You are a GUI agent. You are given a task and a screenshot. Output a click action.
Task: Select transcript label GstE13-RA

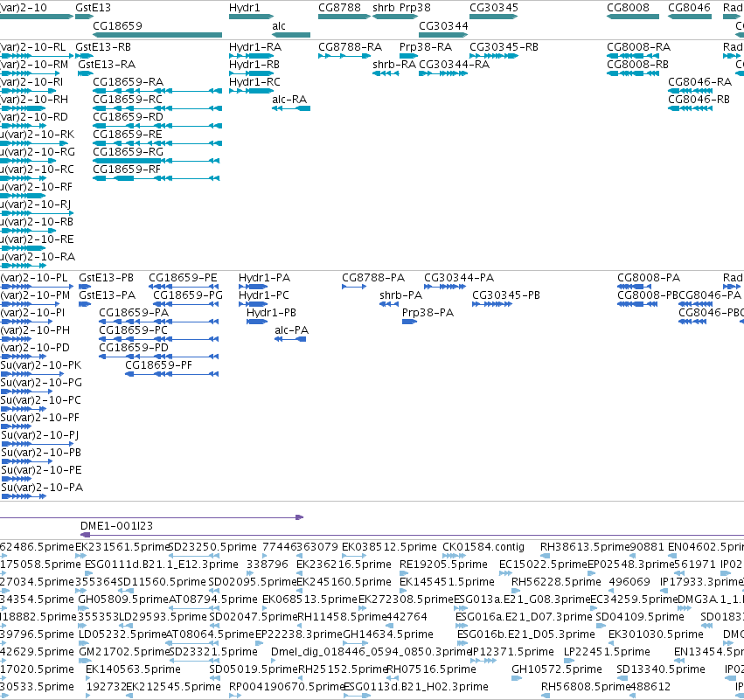pos(107,64)
